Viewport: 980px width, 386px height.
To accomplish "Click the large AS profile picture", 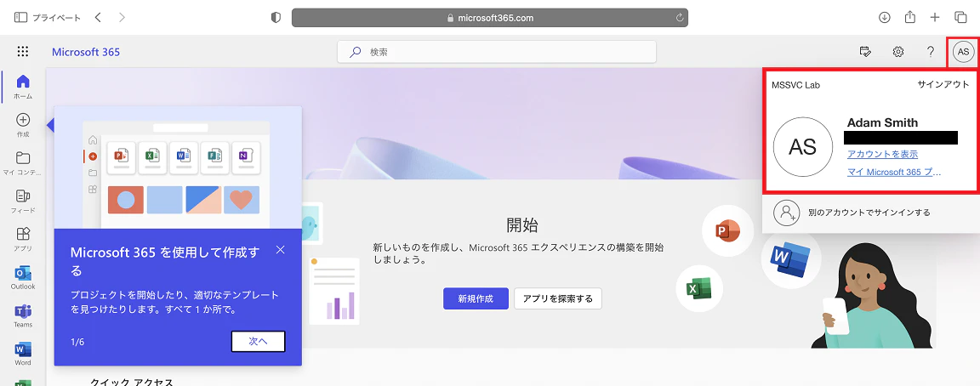I will click(803, 146).
